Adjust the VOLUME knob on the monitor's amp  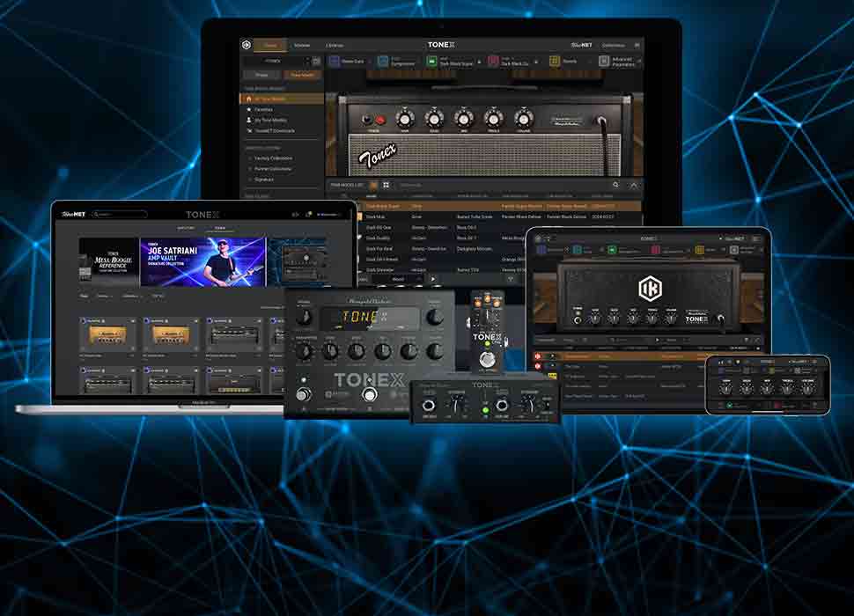(523, 118)
